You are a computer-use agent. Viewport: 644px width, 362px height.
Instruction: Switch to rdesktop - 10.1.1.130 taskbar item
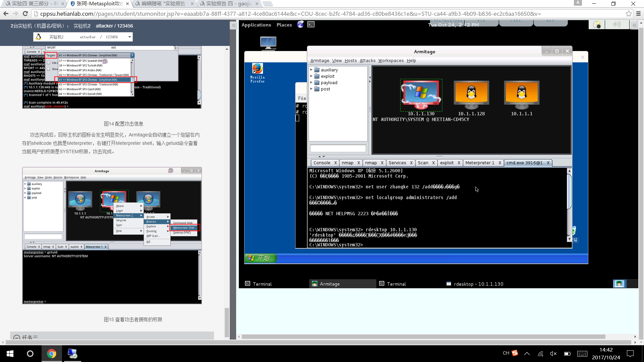coord(475,284)
